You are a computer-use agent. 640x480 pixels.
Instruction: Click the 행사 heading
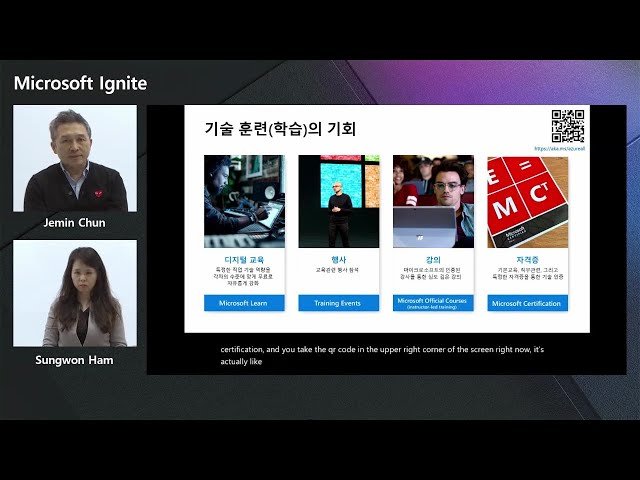338,260
